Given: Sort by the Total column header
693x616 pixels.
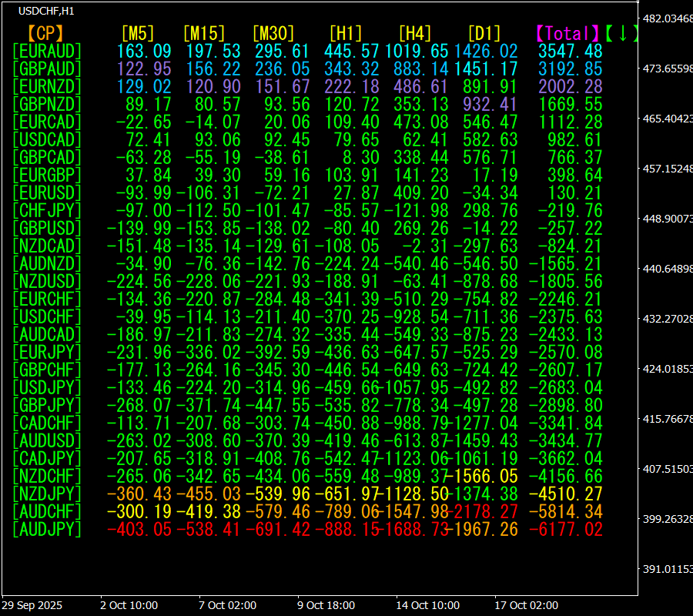Looking at the screenshot, I should tap(567, 33).
